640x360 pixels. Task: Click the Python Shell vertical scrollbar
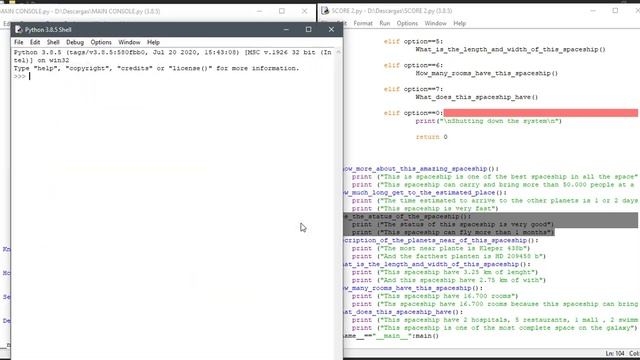point(338,203)
